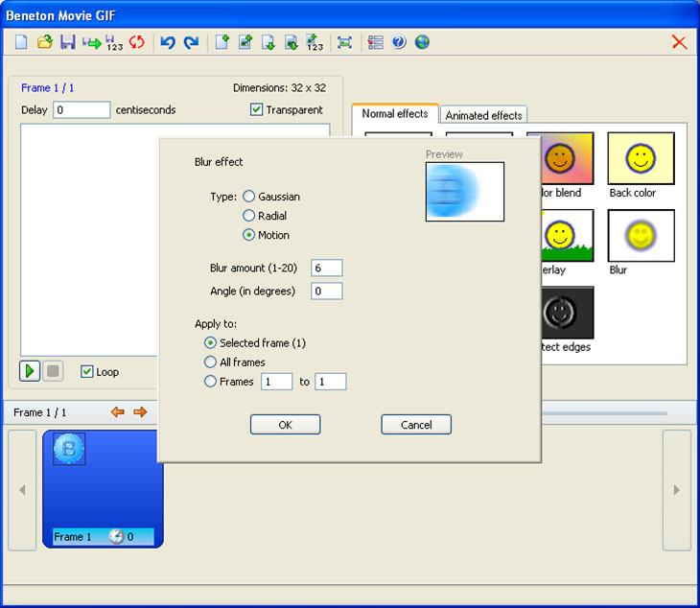Select the Blur effect thumbnail
Image resolution: width=700 pixels, height=608 pixels.
pos(642,236)
